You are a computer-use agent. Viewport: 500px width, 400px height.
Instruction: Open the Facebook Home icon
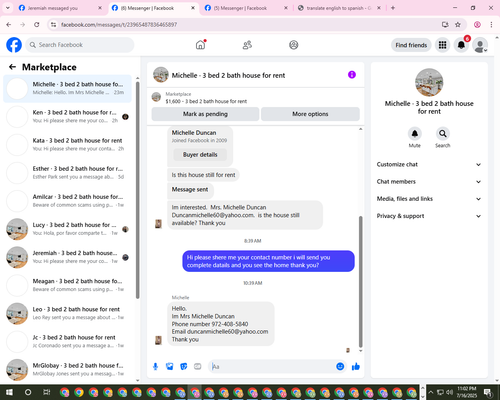tap(201, 45)
